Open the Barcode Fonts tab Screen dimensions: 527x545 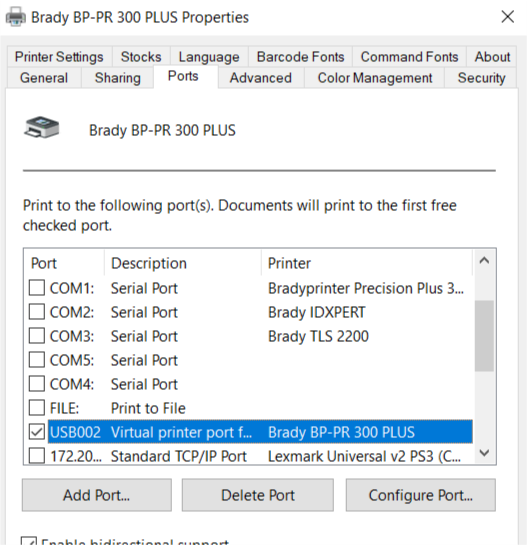click(x=300, y=57)
